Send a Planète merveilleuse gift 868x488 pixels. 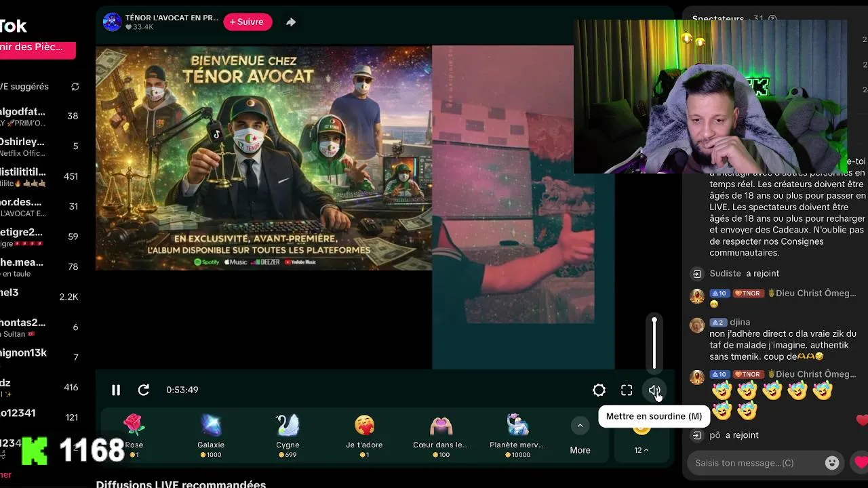pos(517,436)
